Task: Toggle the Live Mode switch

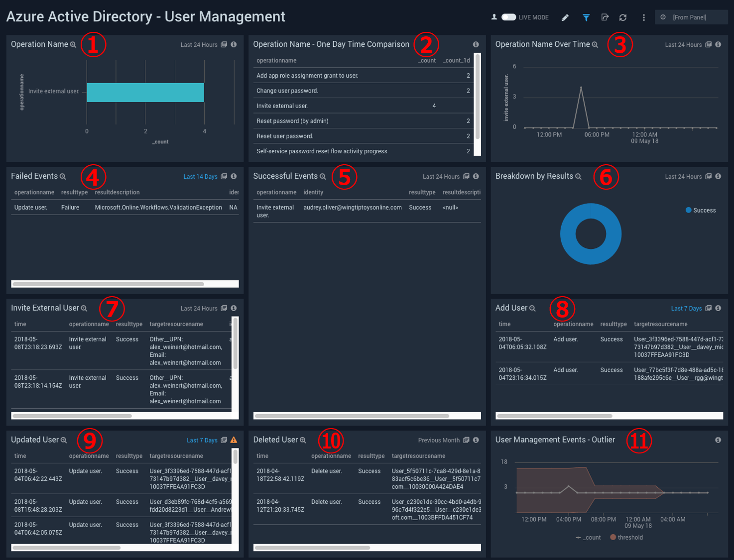Action: pos(508,17)
